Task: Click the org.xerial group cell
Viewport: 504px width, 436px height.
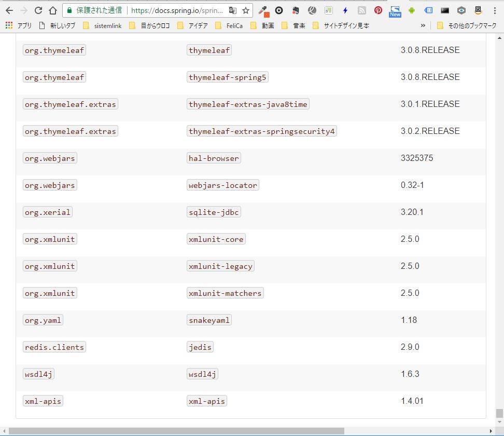Action: tap(48, 212)
